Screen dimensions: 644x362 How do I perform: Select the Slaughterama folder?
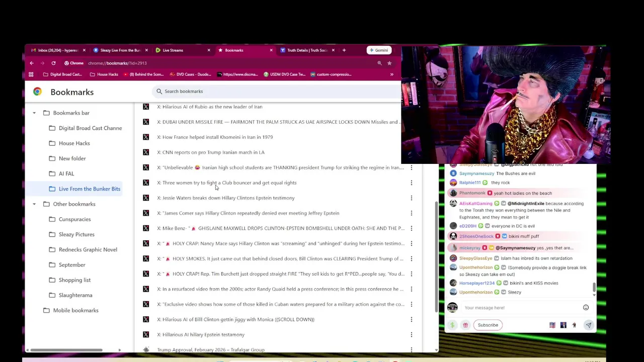(x=70, y=295)
